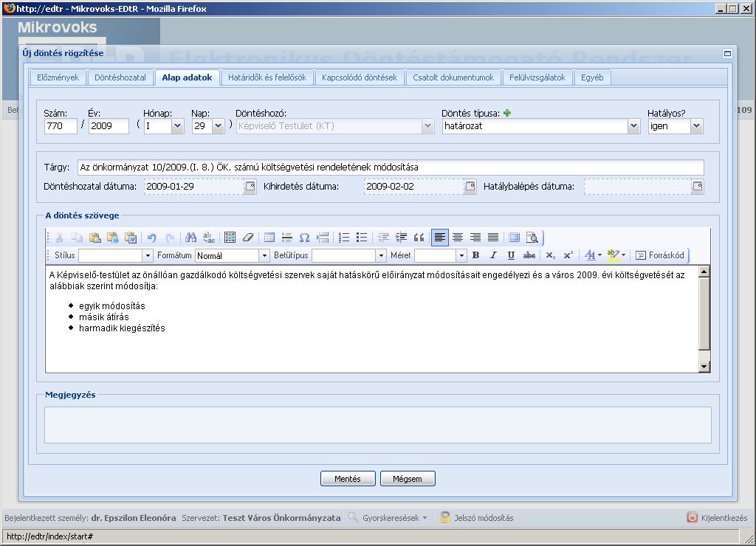Toggle left text alignment
Image resolution: width=756 pixels, height=546 pixels.
440,238
